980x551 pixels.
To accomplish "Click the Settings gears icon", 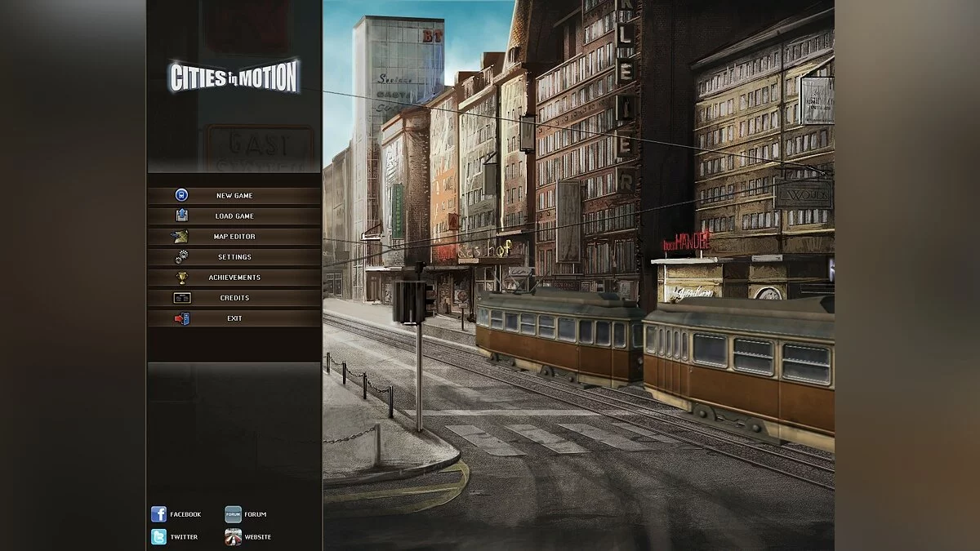I will pyautogui.click(x=181, y=256).
